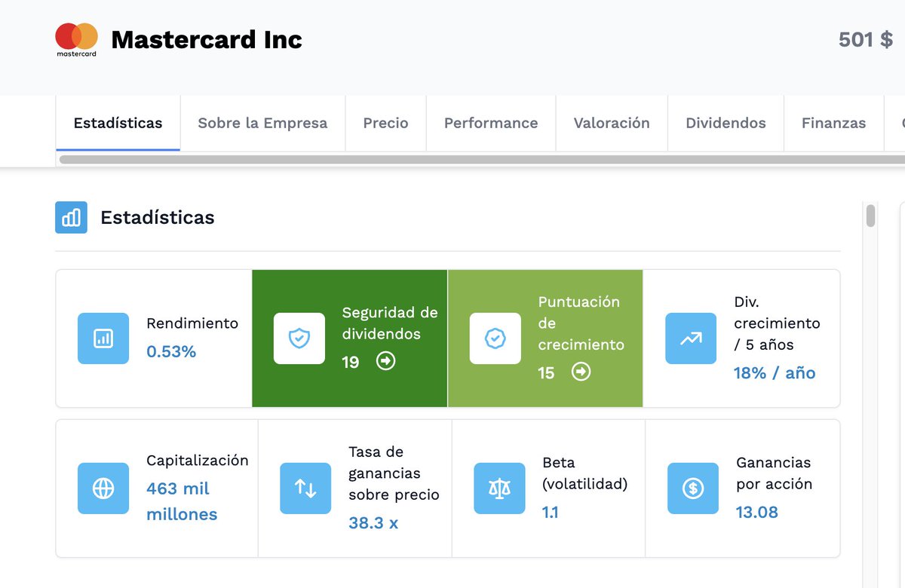Click the Capitalización globe icon
Screen dimensions: 905x588
click(103, 488)
